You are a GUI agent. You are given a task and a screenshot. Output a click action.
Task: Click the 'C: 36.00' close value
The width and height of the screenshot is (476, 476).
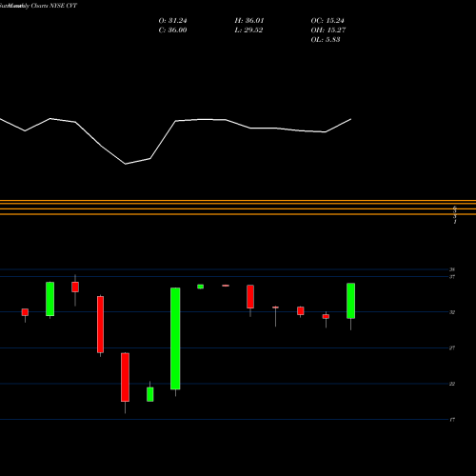[x=172, y=30]
